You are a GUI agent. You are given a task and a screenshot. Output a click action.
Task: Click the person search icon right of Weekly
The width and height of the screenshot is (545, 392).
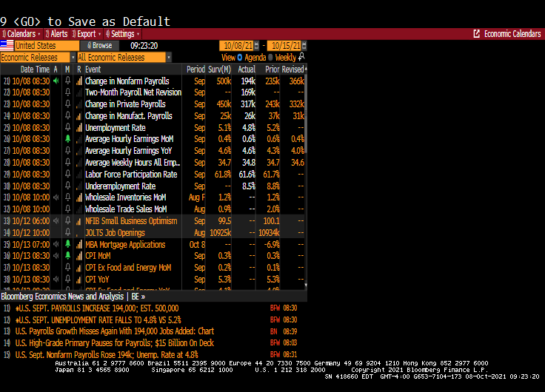pyautogui.click(x=301, y=57)
